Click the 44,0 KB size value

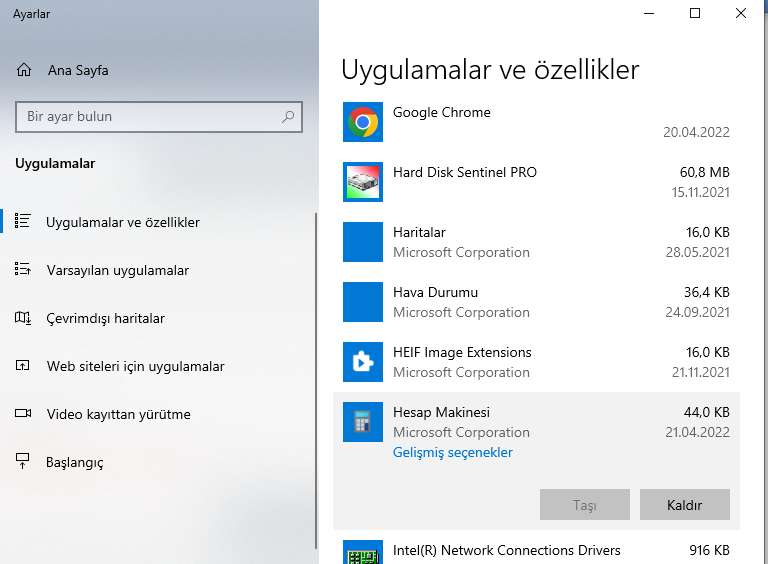[706, 412]
